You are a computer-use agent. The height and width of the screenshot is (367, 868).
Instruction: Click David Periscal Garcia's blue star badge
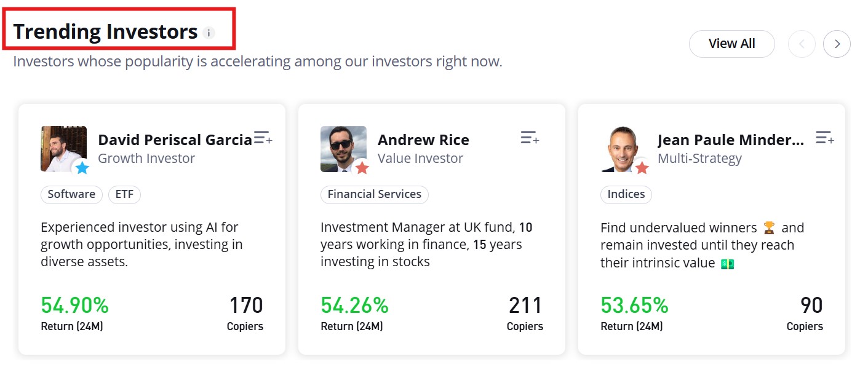tap(81, 166)
